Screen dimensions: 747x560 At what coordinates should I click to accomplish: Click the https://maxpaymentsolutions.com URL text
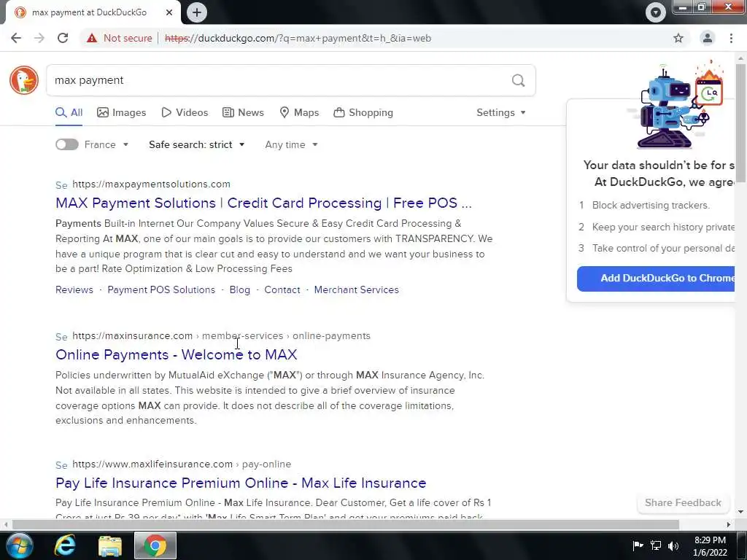pyautogui.click(x=152, y=184)
